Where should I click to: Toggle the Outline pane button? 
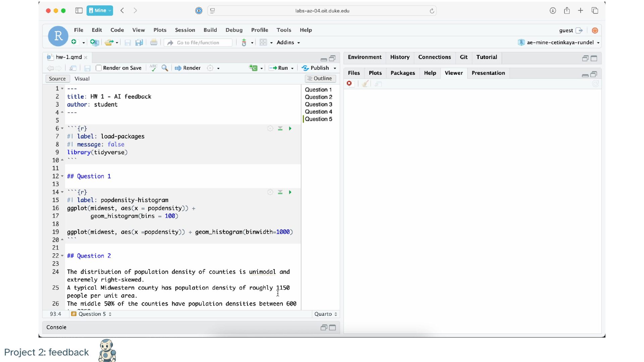(320, 78)
